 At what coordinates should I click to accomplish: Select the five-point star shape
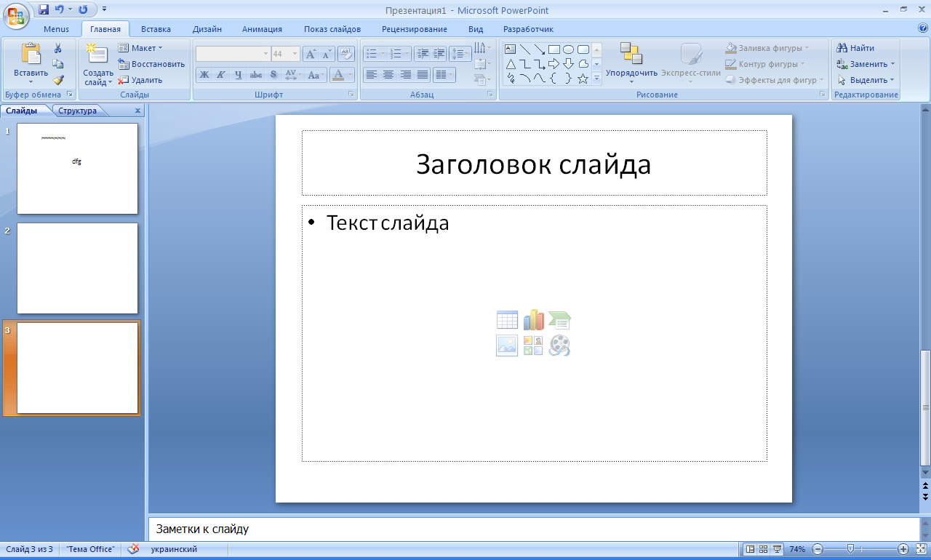click(x=583, y=79)
